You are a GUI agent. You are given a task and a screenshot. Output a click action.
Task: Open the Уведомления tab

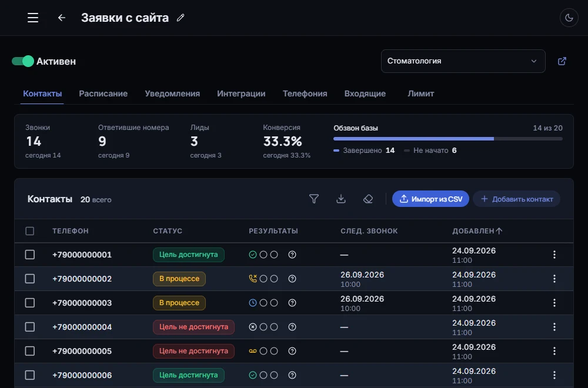[172, 93]
